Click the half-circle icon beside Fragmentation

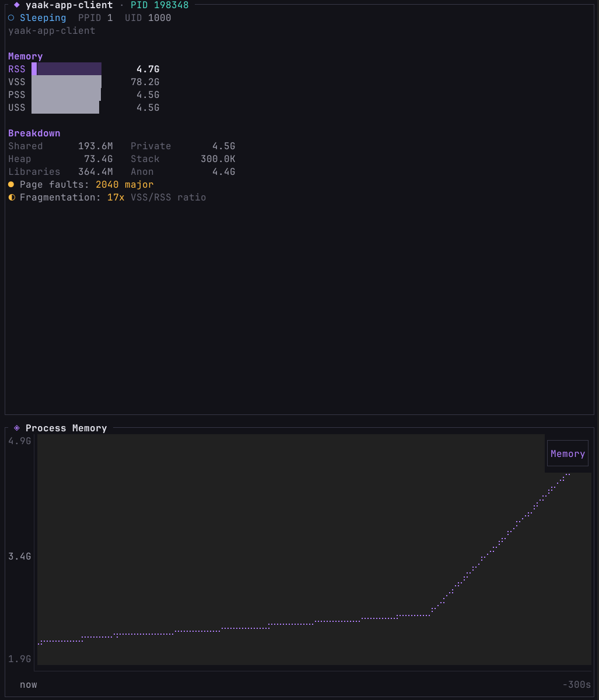[x=11, y=198]
